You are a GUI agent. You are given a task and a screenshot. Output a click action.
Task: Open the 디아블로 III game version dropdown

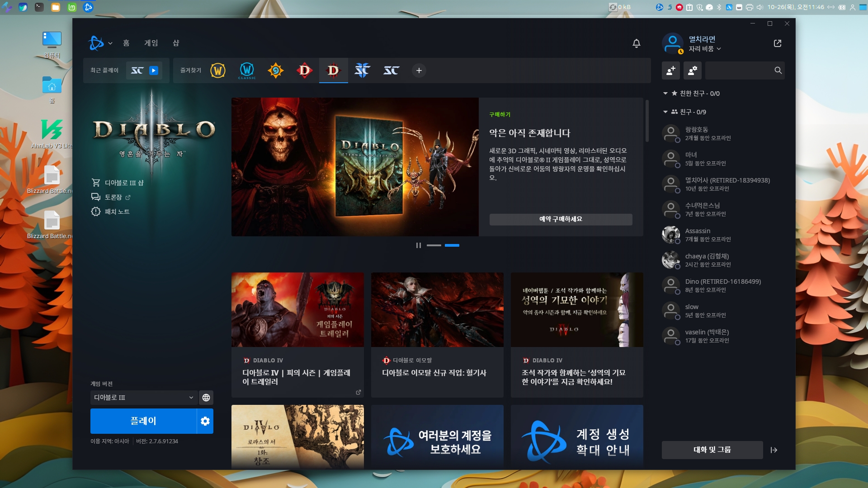coord(143,398)
